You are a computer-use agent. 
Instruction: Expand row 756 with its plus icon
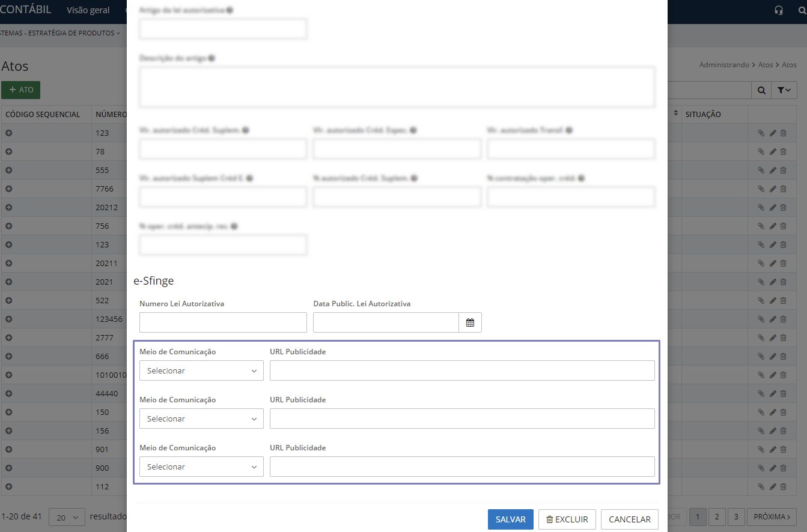(x=9, y=226)
